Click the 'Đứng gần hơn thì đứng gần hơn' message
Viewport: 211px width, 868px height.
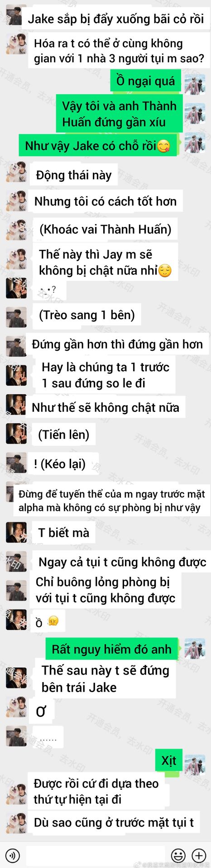click(x=117, y=344)
